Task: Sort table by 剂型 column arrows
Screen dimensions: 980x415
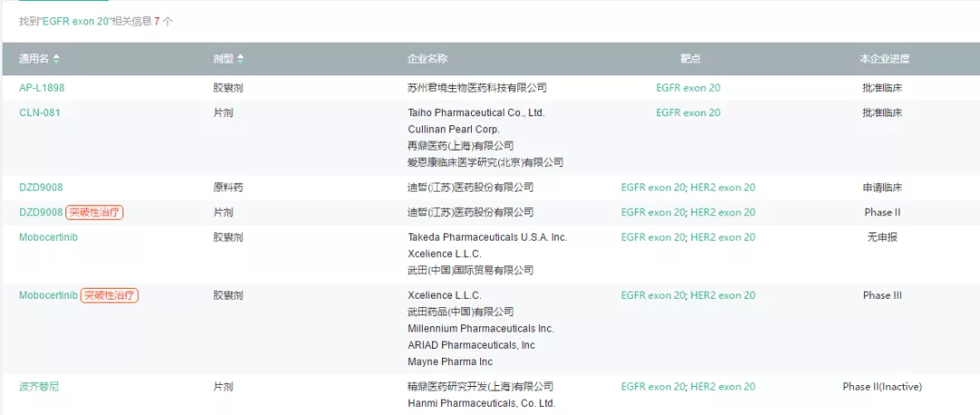Action: tap(240, 59)
